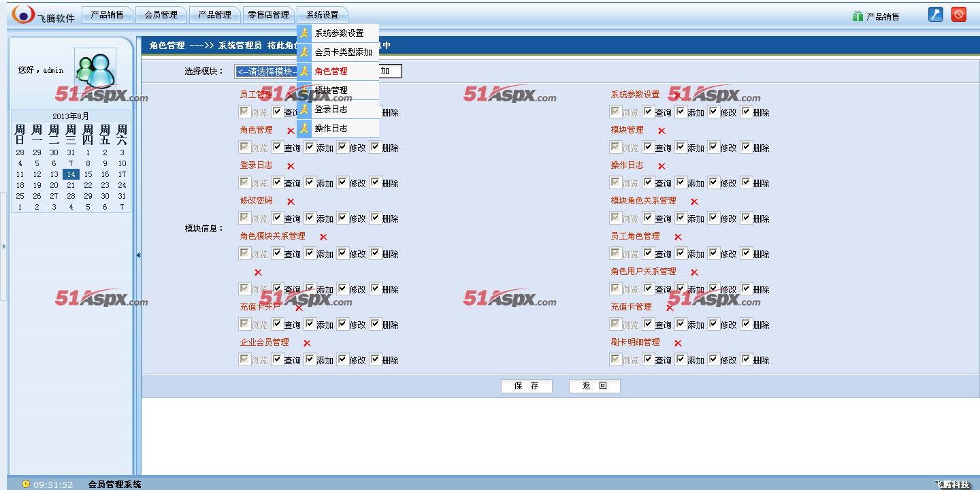Click the 飞腾软件 logo icon
The image size is (980, 490).
[x=24, y=14]
